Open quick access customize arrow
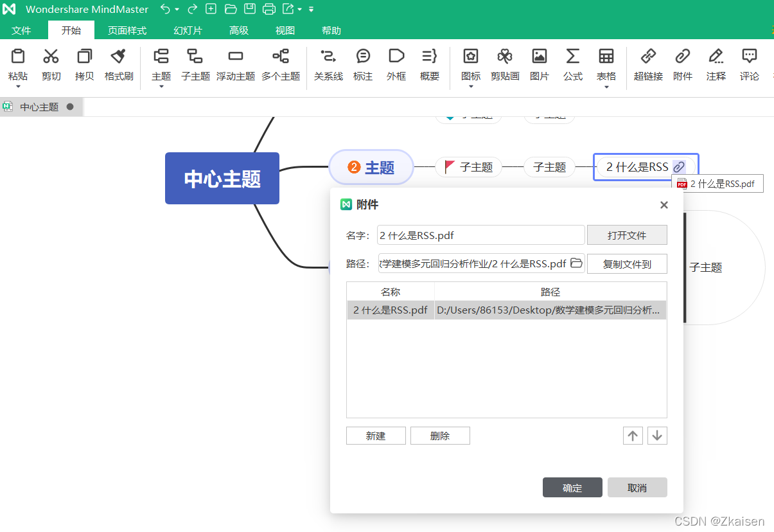Viewport: 774px width, 532px height. [x=311, y=10]
